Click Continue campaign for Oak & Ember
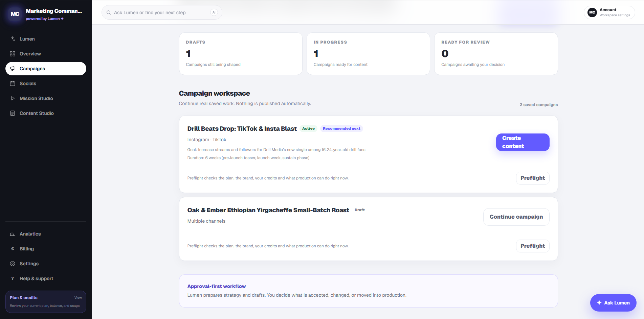Screen dimensions: 644x319 click(516, 217)
